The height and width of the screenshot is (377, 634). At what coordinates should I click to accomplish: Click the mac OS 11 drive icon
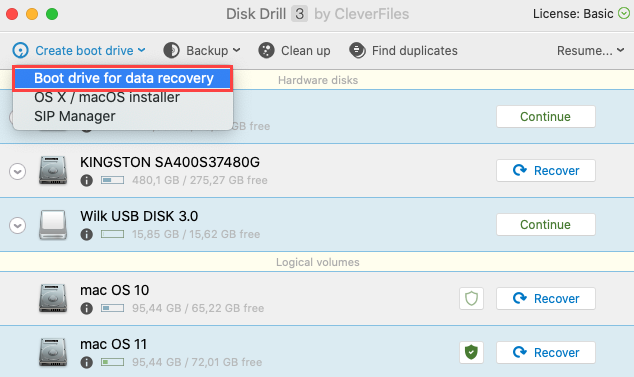click(x=53, y=352)
